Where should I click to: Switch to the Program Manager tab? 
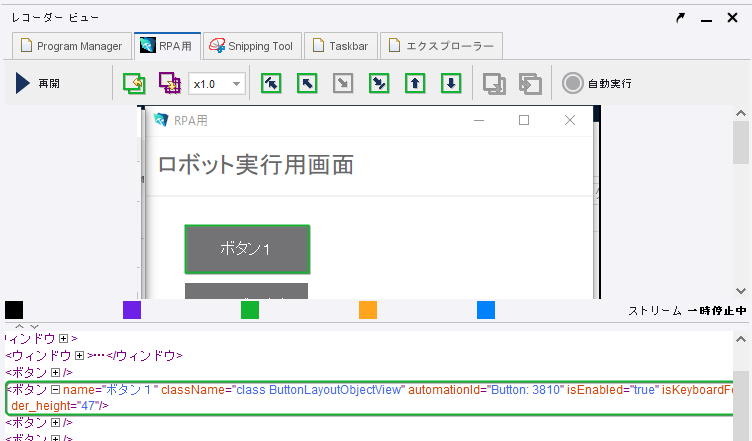(x=71, y=46)
